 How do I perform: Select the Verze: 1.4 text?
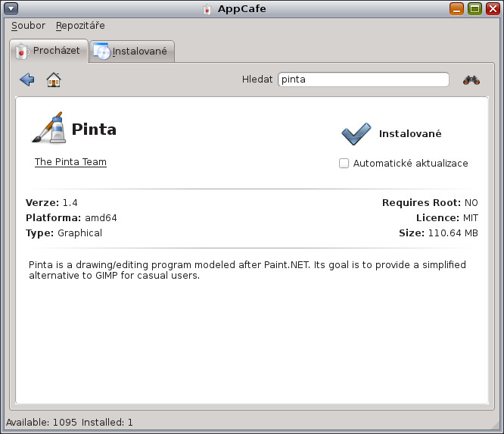pyautogui.click(x=51, y=203)
